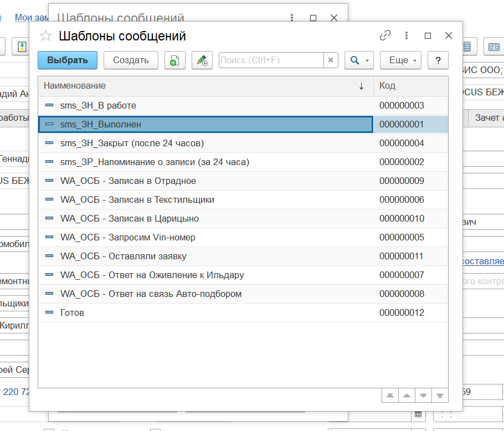This screenshot has height=431, width=504.
Task: Move up one row in list
Action: coord(407,396)
